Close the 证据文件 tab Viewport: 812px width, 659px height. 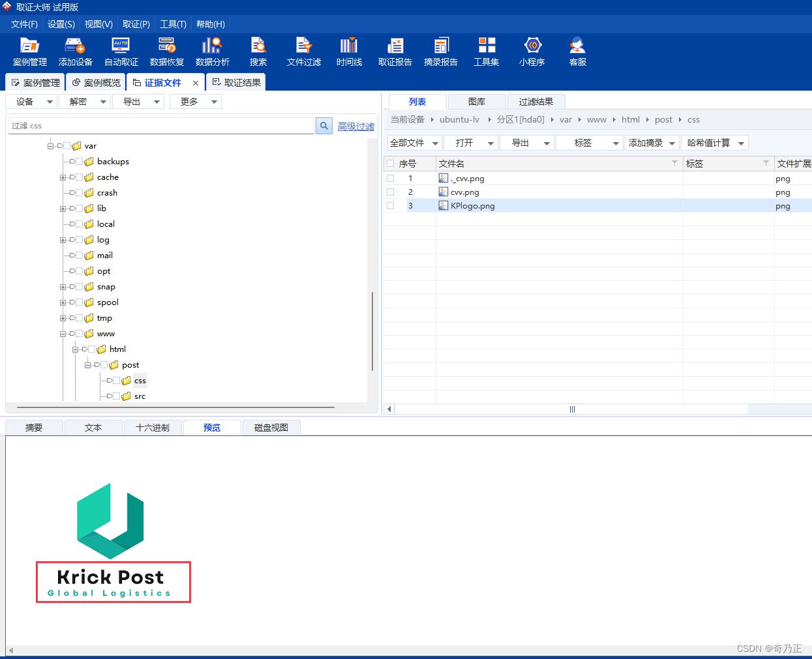point(196,83)
